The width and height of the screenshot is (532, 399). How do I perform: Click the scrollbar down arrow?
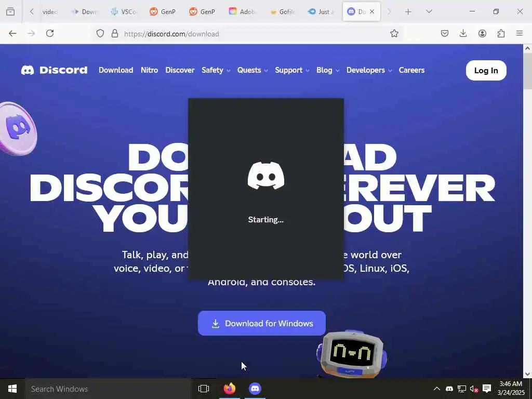(527, 374)
